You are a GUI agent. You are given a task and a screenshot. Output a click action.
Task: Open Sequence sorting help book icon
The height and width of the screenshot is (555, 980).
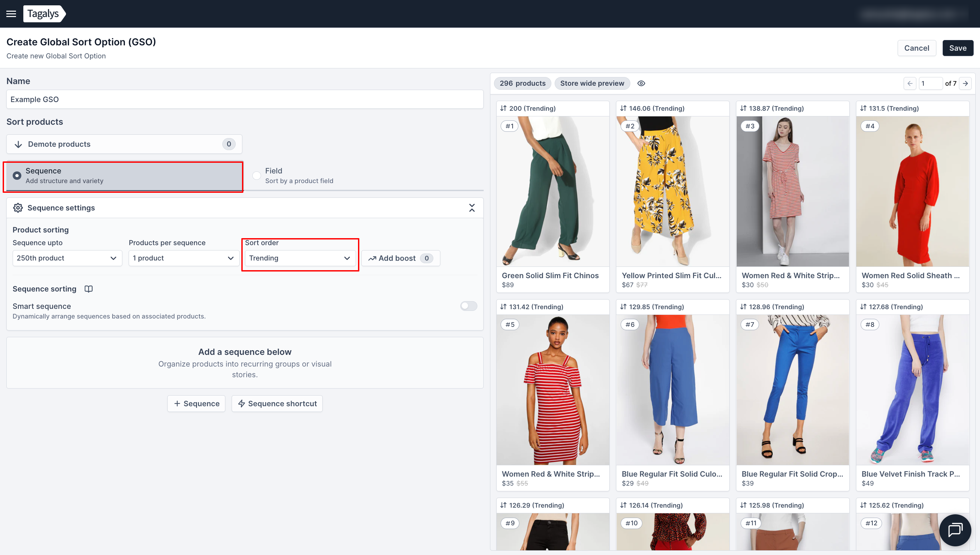pos(88,289)
